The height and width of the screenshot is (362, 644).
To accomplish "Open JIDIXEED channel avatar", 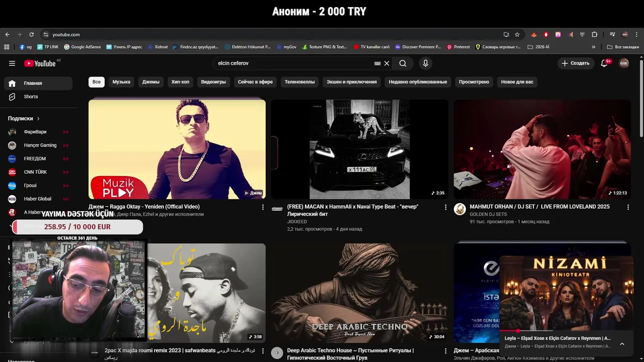I will pos(277,209).
